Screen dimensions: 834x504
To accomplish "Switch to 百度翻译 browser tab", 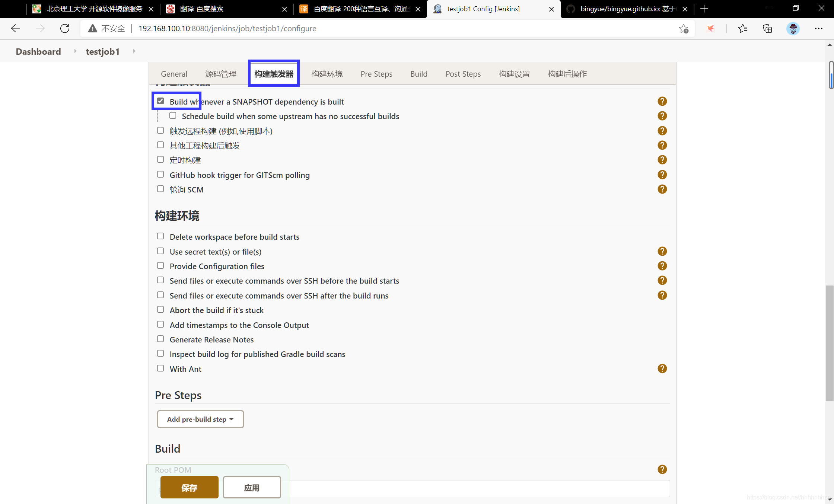I will pyautogui.click(x=360, y=9).
